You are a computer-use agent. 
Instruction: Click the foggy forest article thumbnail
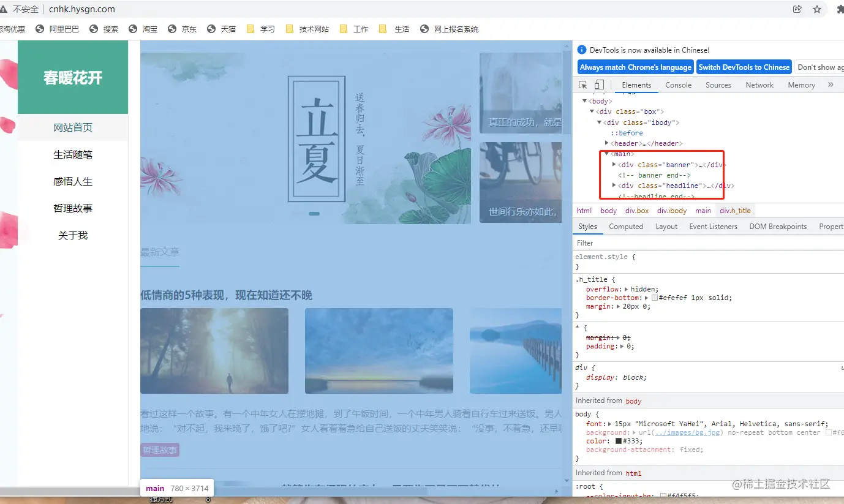tap(214, 350)
